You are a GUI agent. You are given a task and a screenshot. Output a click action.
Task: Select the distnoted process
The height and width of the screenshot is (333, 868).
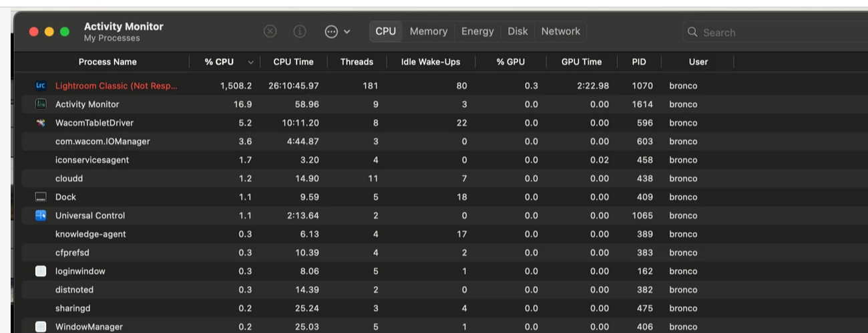tap(74, 290)
